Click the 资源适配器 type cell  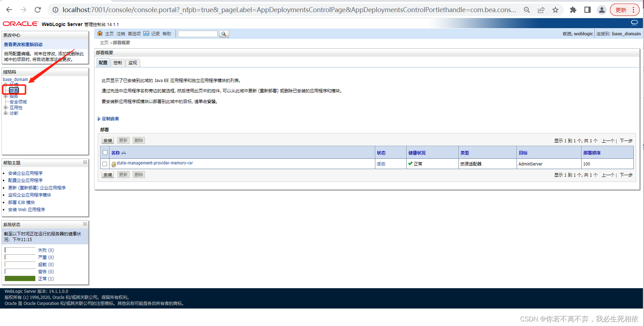pos(471,164)
